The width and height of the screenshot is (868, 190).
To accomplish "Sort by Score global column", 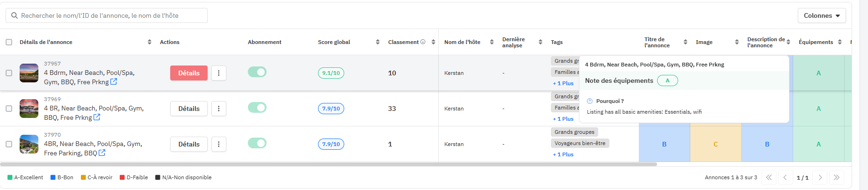I will click(377, 42).
